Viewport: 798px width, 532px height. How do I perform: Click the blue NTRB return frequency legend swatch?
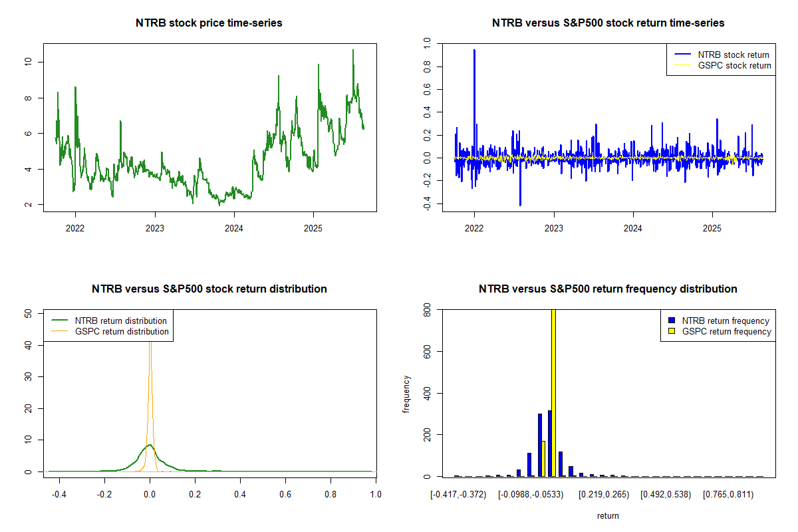pyautogui.click(x=673, y=321)
